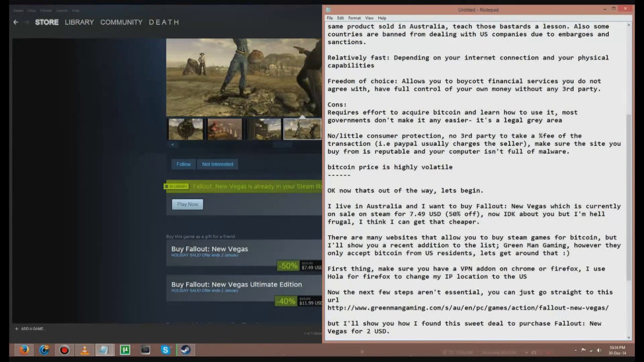This screenshot has height=362, width=644.
Task: Open the green uTorrent icon in the taskbar
Action: coord(125,350)
